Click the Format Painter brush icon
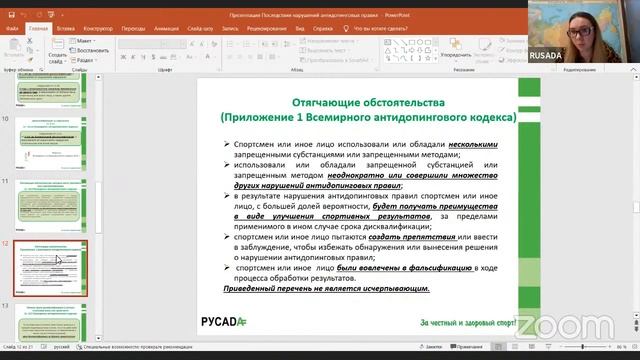The height and width of the screenshot is (360, 640). pos(30,60)
